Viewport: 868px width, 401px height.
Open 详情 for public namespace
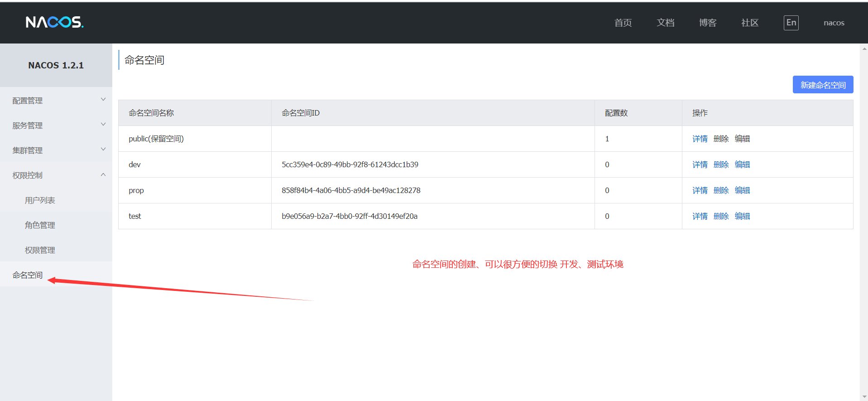700,139
